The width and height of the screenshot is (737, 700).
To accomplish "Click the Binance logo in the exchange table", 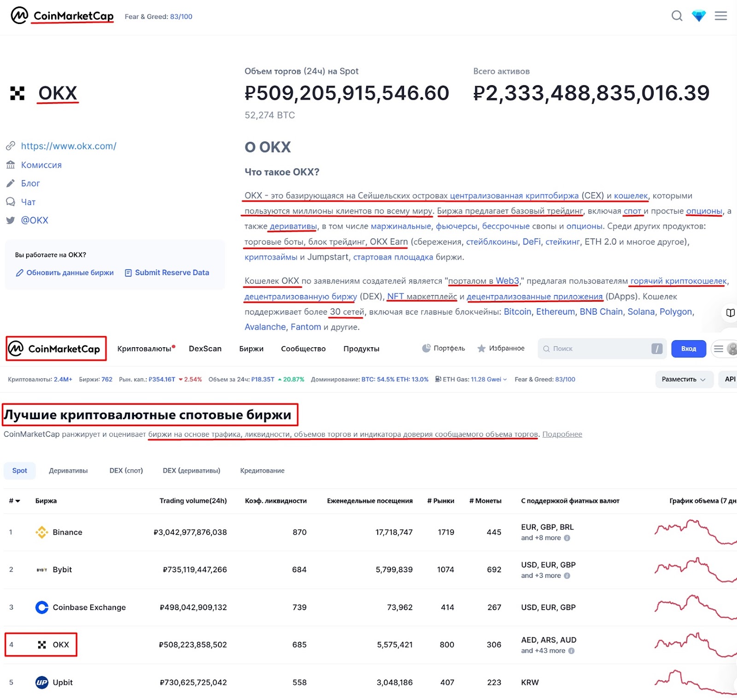I will tap(42, 532).
